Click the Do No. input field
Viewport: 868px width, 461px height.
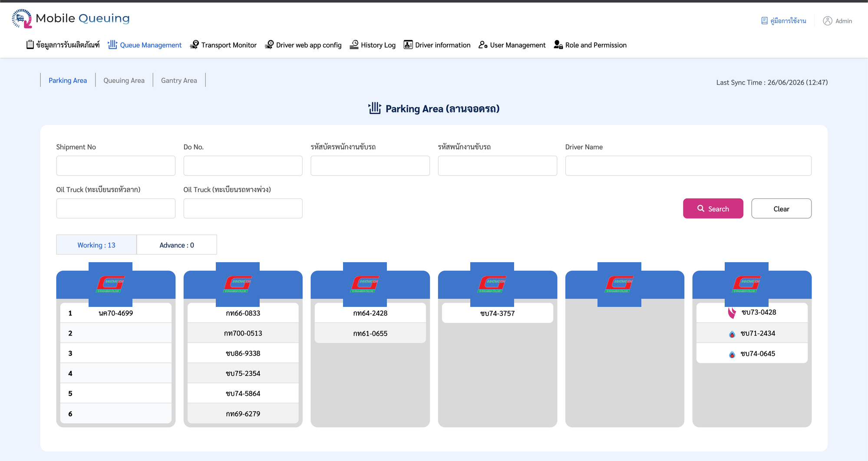[x=243, y=166]
